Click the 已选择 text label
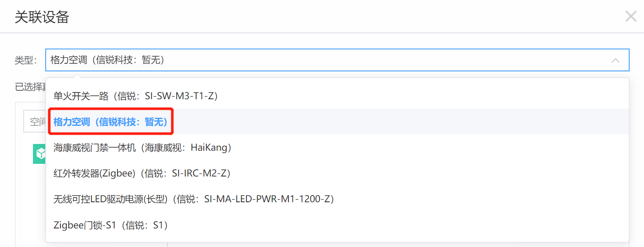 pos(30,87)
